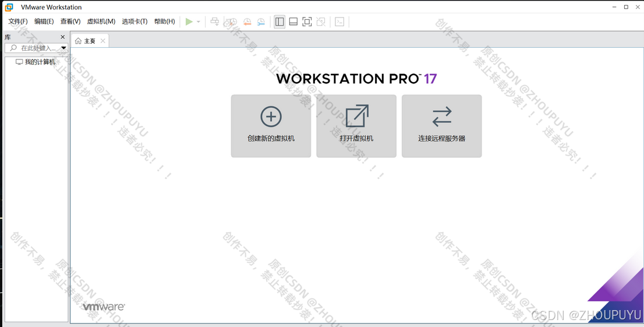Click the Unity mode toolbar icon

(321, 22)
